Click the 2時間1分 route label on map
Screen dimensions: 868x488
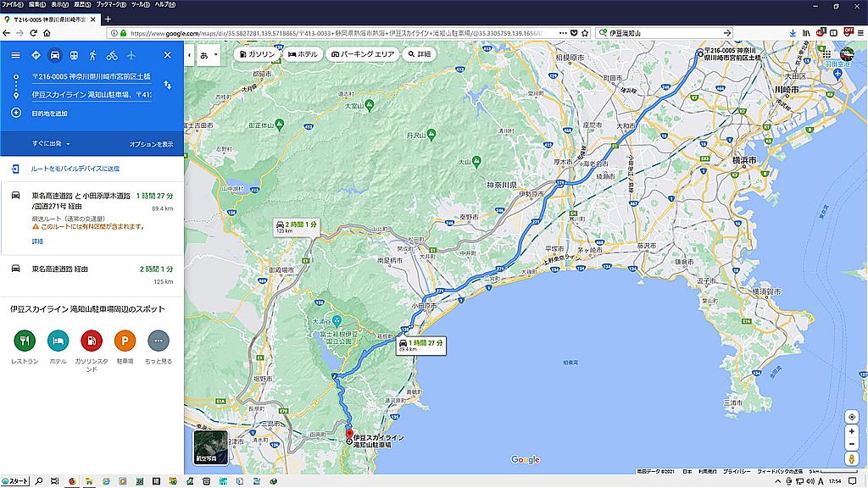coord(298,226)
